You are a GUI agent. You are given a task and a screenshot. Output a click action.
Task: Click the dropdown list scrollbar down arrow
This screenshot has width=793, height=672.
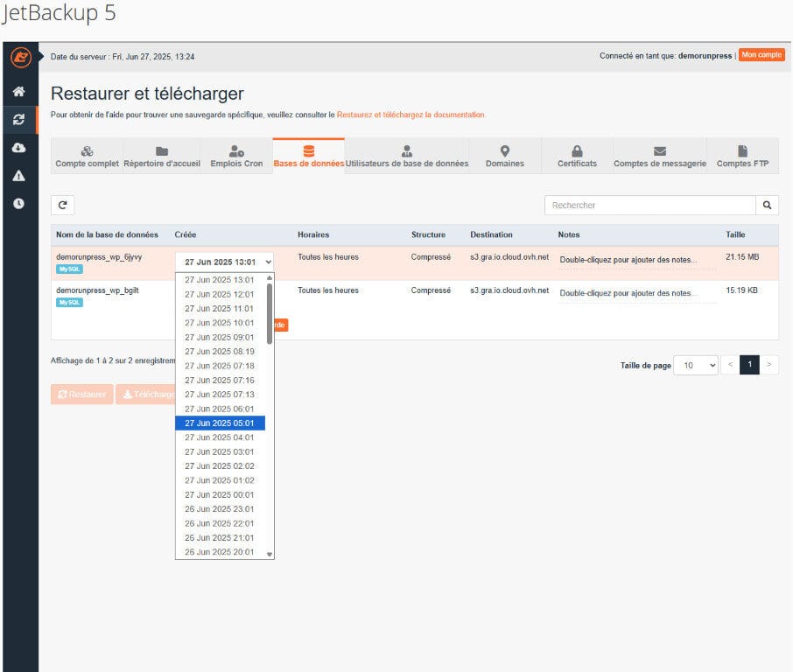tap(270, 554)
